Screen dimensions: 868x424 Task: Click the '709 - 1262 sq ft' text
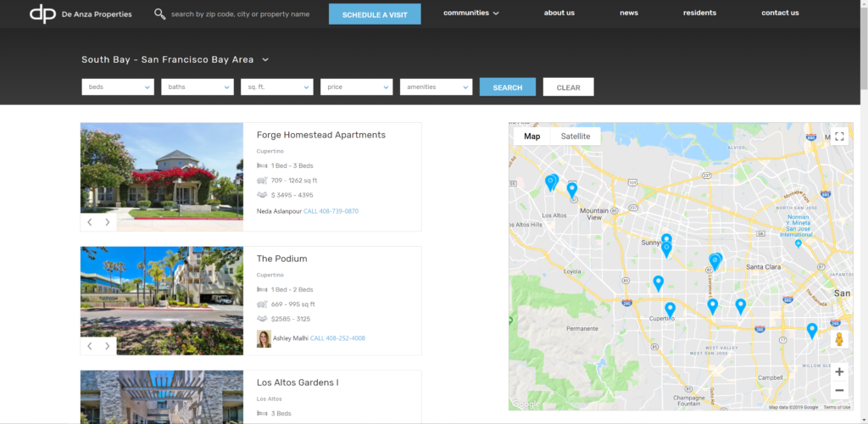point(294,181)
